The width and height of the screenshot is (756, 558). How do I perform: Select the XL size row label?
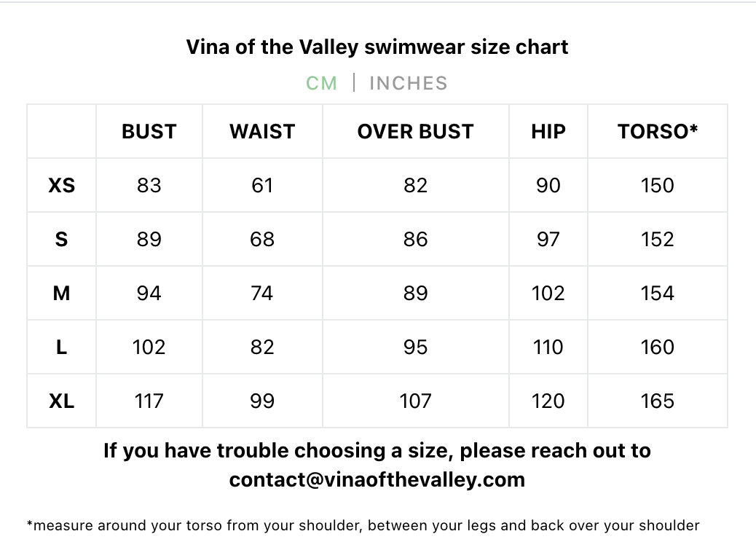(x=62, y=401)
